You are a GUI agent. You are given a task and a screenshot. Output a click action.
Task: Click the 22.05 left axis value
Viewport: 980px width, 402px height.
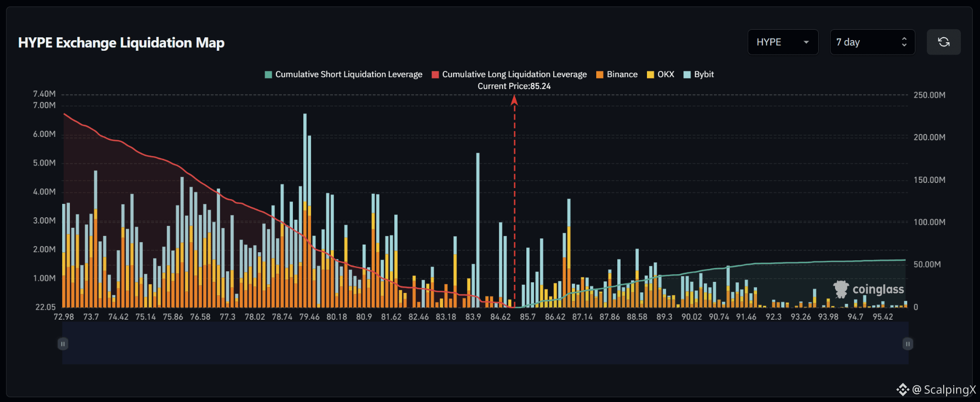click(x=45, y=307)
